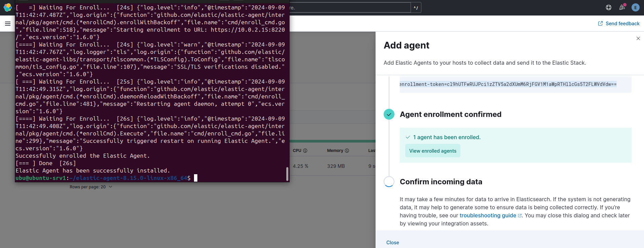Click the CPU column info icon
Image resolution: width=644 pixels, height=248 pixels.
point(305,151)
